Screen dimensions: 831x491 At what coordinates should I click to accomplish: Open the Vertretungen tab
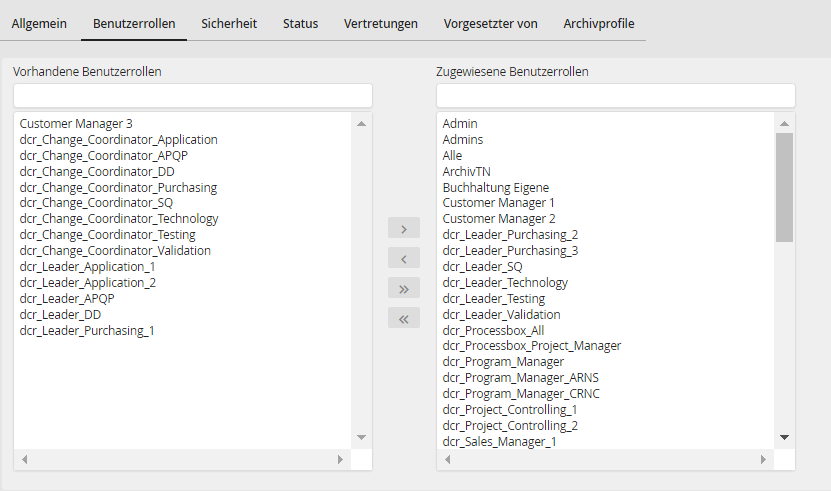[x=380, y=23]
